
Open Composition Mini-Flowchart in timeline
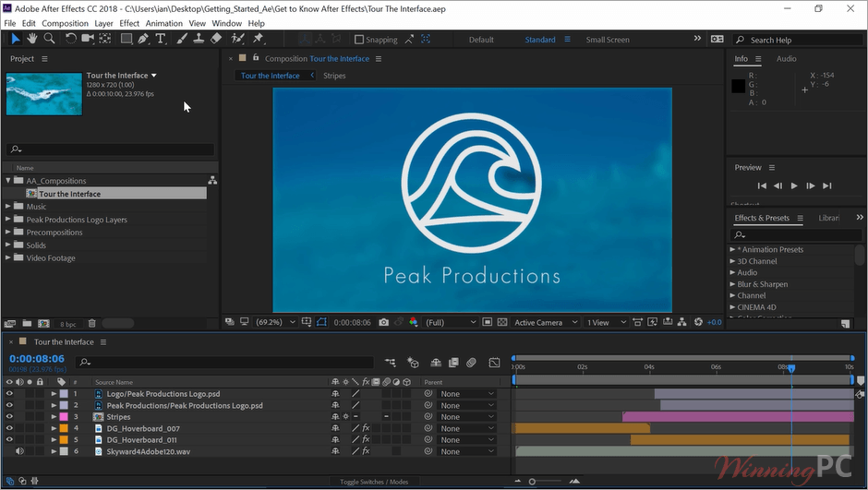(x=391, y=363)
